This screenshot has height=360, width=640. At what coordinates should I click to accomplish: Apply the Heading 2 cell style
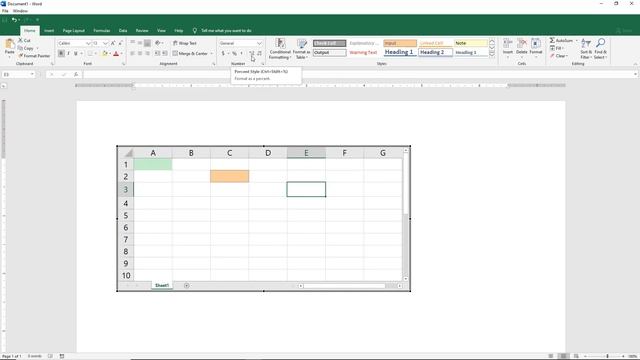pos(435,52)
